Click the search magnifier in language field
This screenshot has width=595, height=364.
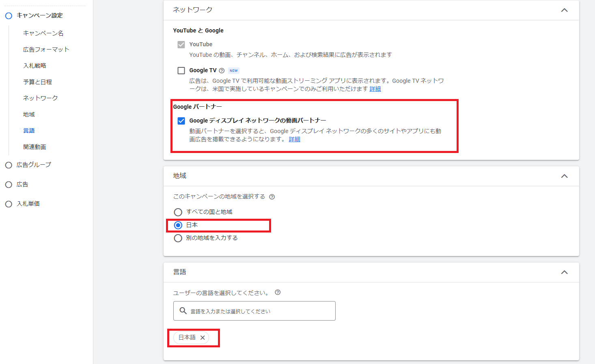(183, 311)
